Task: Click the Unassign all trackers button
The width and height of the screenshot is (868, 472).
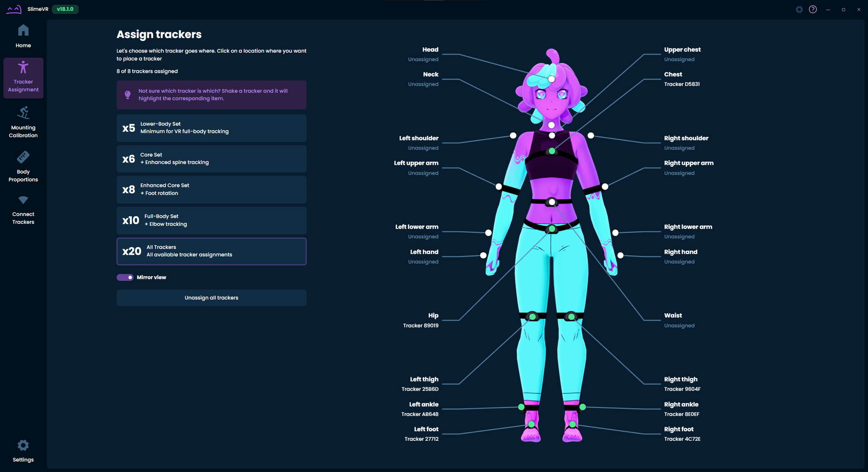Action: pyautogui.click(x=211, y=297)
